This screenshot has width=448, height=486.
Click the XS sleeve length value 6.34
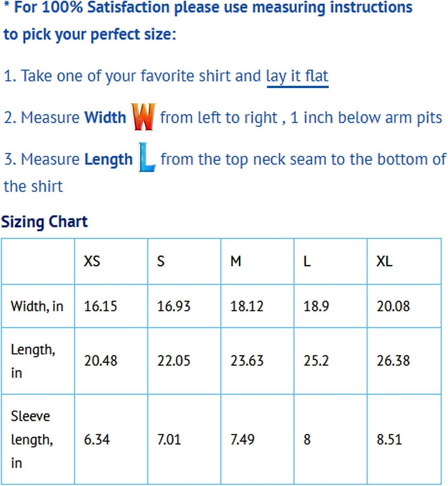click(x=97, y=440)
